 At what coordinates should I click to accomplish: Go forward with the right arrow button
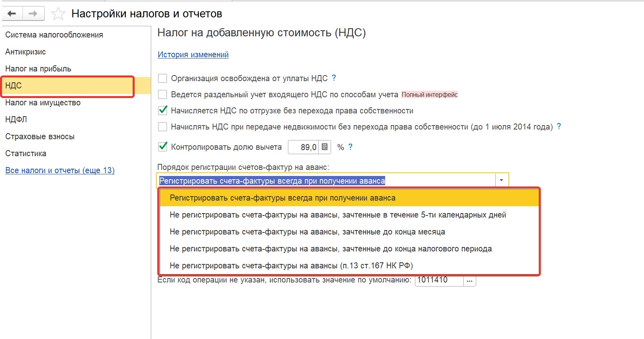click(33, 13)
